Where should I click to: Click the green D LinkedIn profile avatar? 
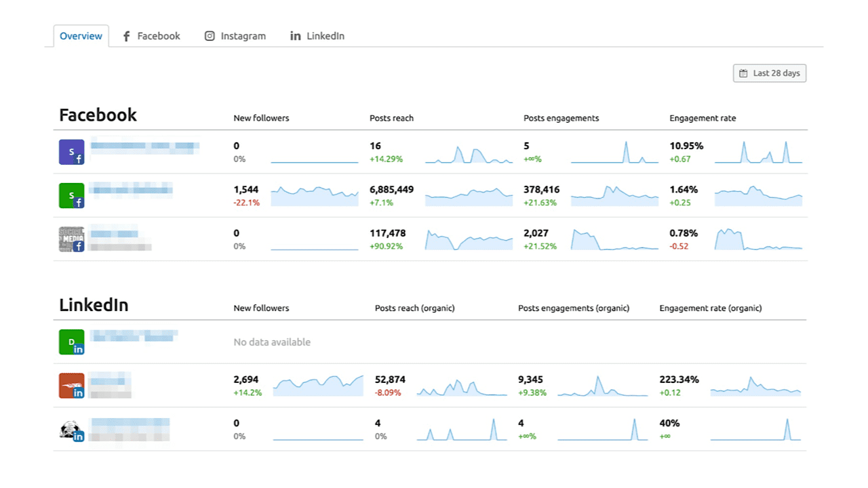point(71,342)
